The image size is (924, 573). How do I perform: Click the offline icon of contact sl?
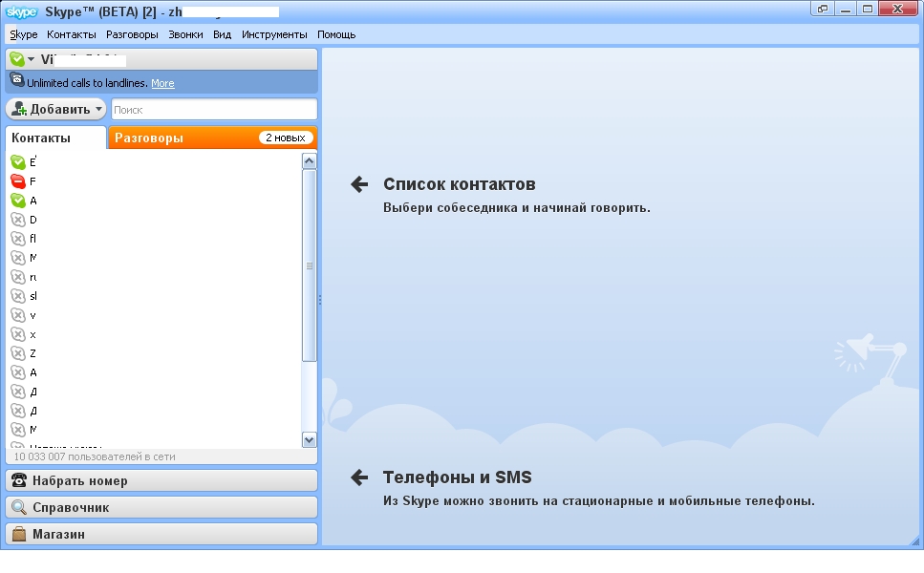coord(18,296)
